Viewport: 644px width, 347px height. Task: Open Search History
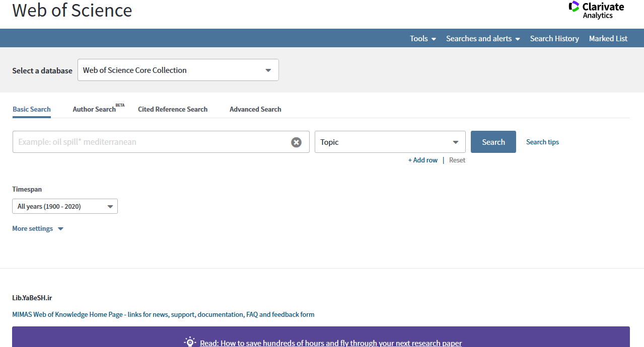coord(554,39)
